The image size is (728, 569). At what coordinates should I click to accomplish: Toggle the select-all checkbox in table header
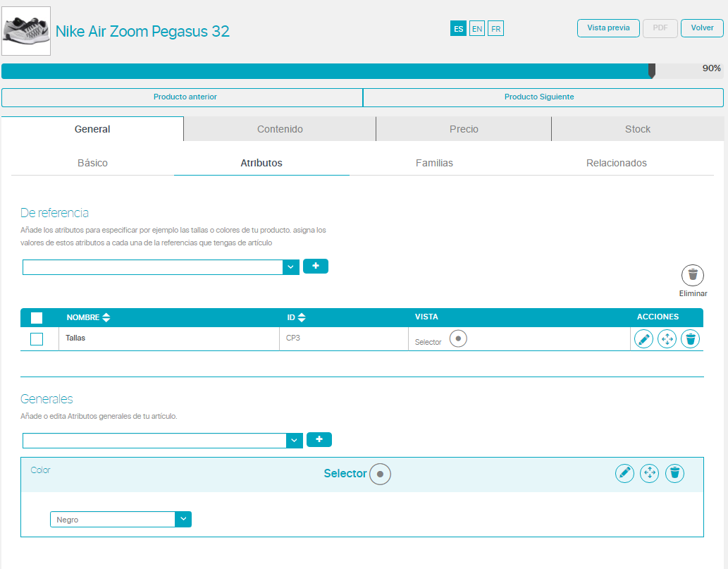[37, 318]
